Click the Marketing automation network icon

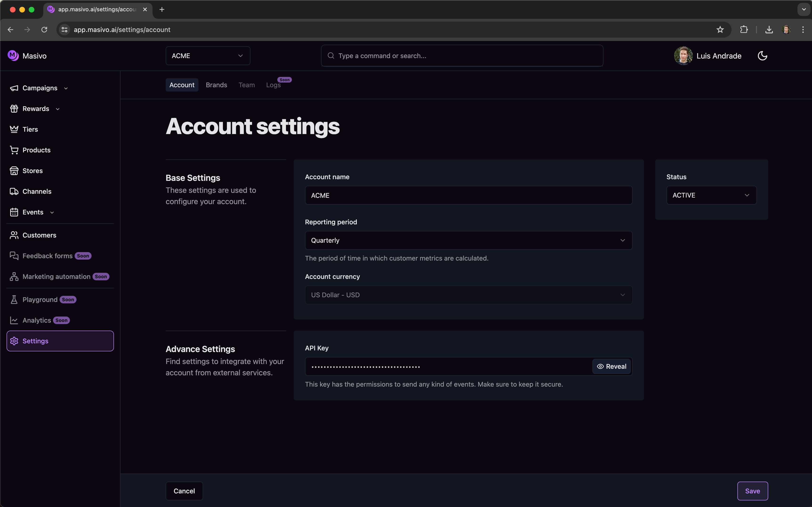coord(14,277)
